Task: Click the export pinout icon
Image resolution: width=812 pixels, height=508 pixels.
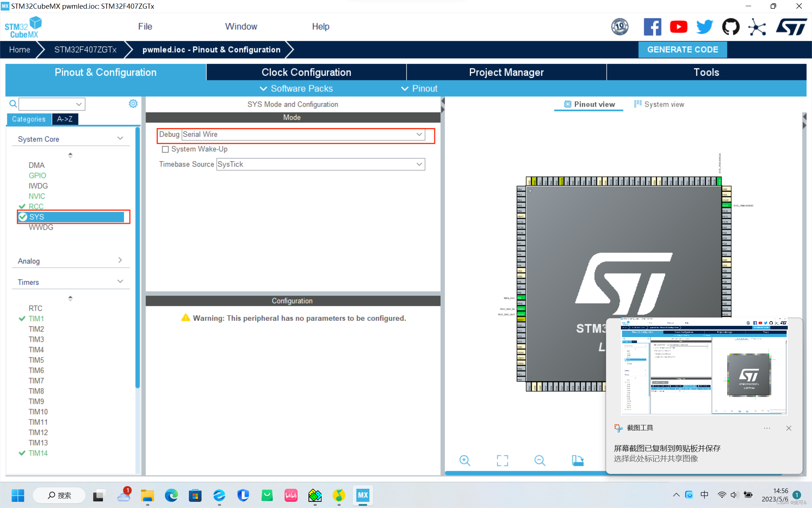Action: [x=577, y=460]
